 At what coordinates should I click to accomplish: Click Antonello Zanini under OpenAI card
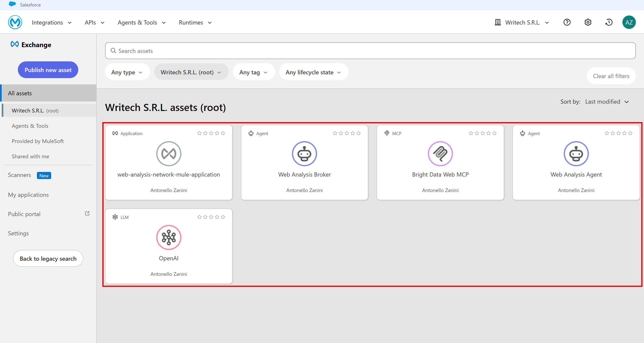[169, 274]
